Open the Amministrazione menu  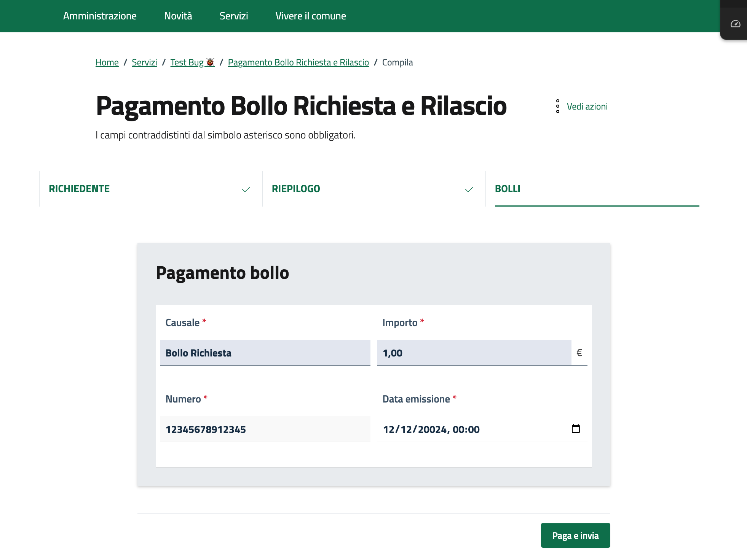click(x=100, y=16)
